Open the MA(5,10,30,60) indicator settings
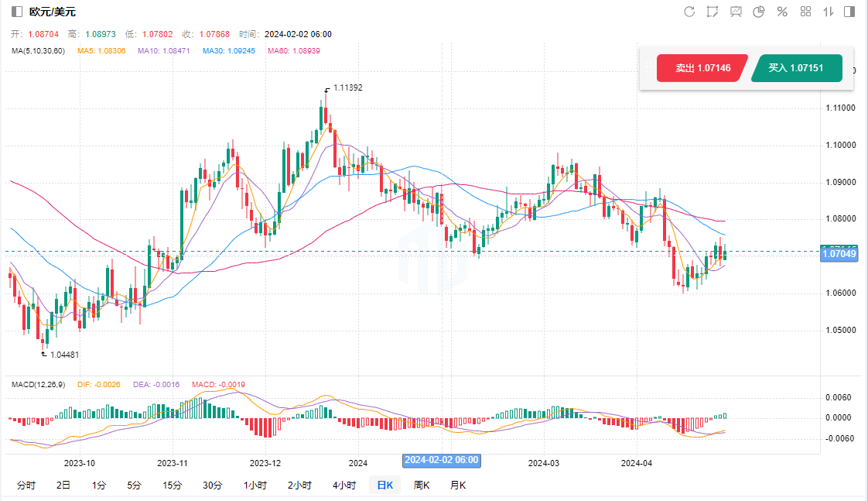The height and width of the screenshot is (501, 868). tap(39, 51)
